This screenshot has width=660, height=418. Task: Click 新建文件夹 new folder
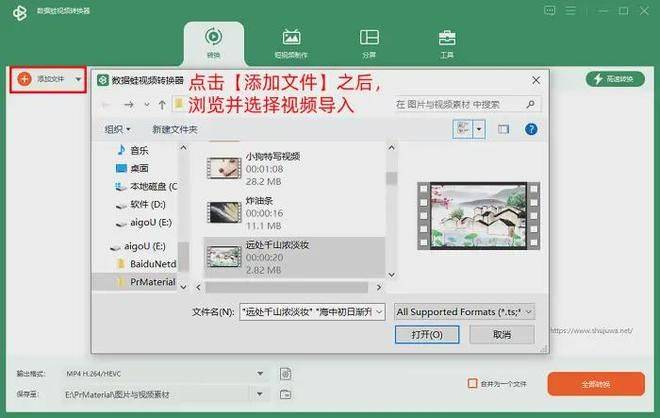[x=175, y=129]
